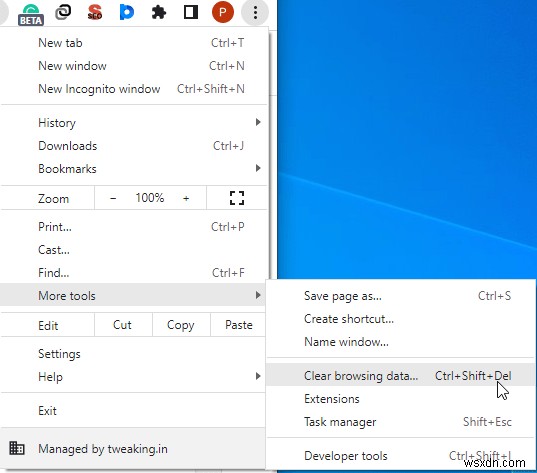
Task: Open Developer tools
Action: [x=401, y=456]
